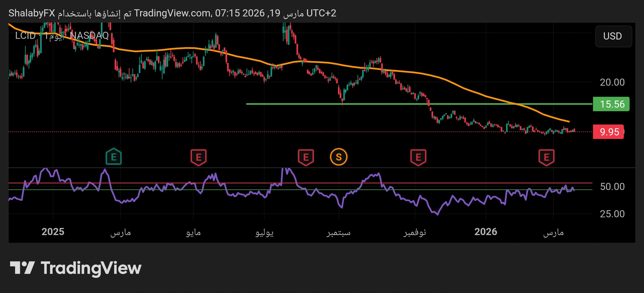Screen dimensions: 644x293
Task: Click the TradingView logo icon
Action: click(x=22, y=268)
